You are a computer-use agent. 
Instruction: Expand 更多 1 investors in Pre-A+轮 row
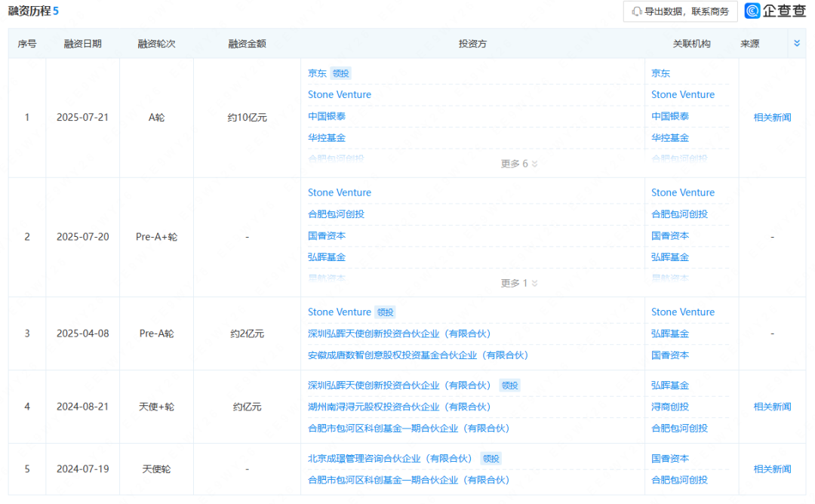click(x=518, y=283)
